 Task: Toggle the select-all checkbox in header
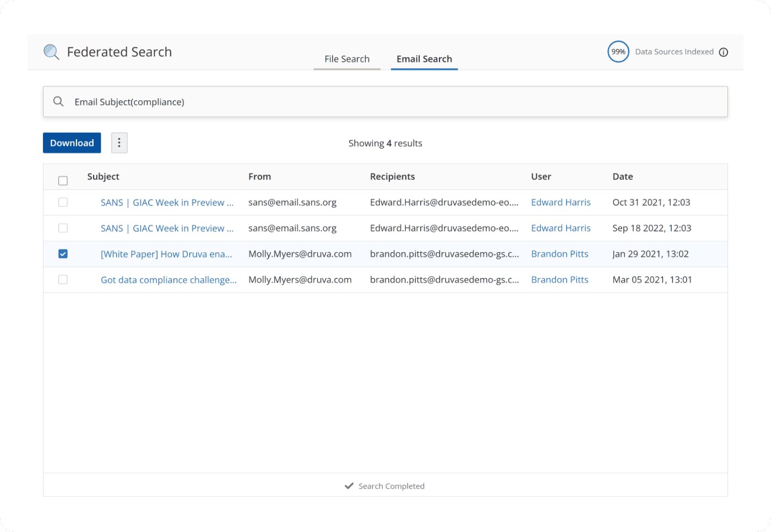tap(63, 181)
